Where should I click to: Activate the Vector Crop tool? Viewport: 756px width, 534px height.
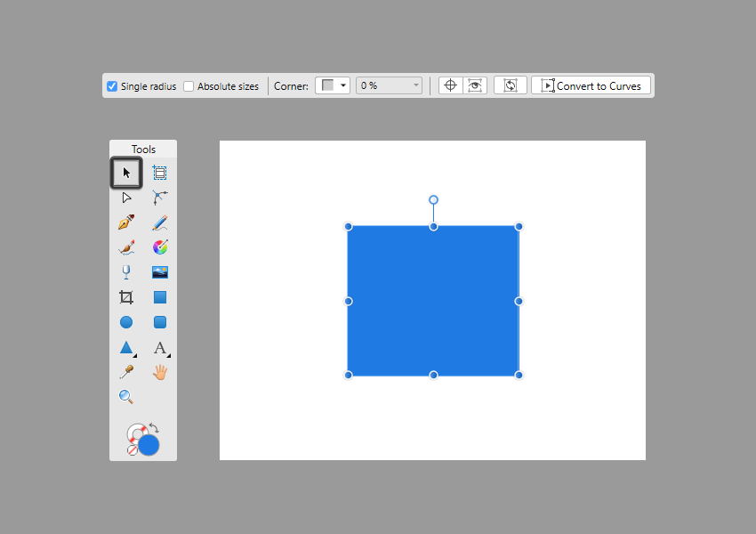(x=126, y=297)
